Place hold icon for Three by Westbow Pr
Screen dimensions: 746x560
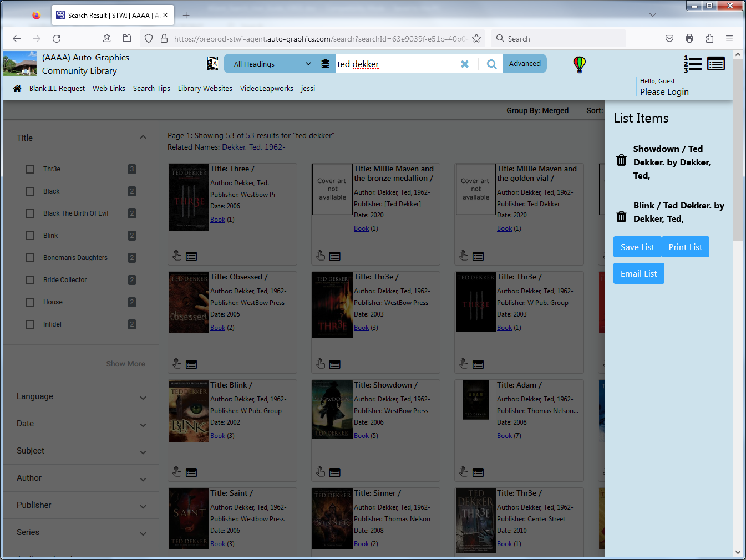point(177,256)
